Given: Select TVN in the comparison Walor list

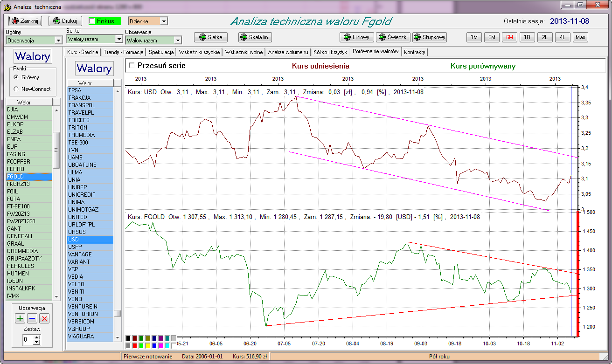Looking at the screenshot, I should [90, 150].
